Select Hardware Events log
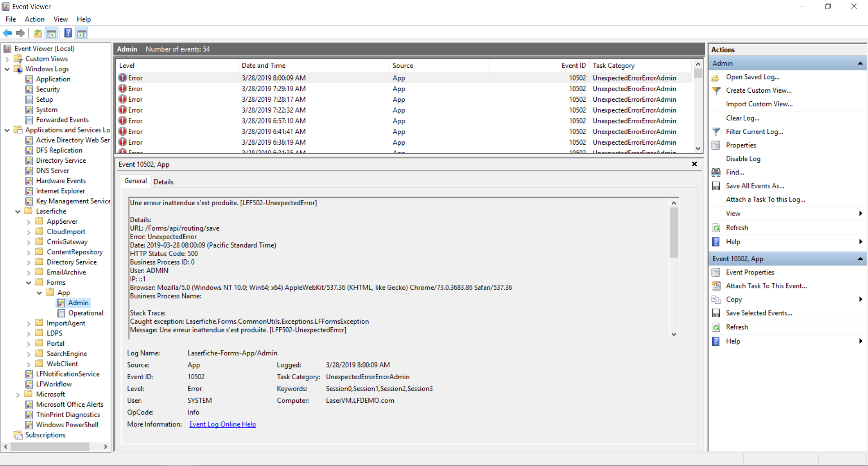 pos(61,181)
